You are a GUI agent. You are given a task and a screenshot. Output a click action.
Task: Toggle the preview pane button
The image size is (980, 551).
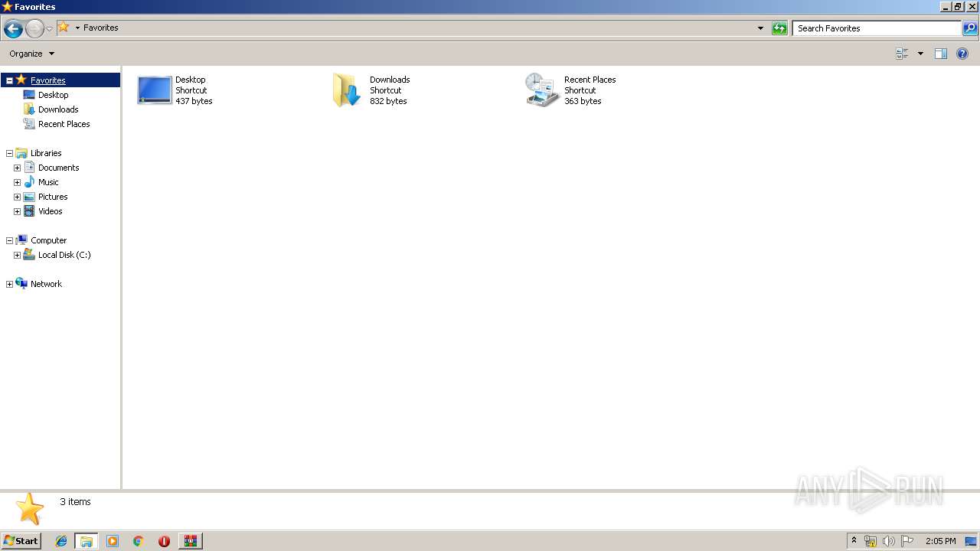click(941, 54)
